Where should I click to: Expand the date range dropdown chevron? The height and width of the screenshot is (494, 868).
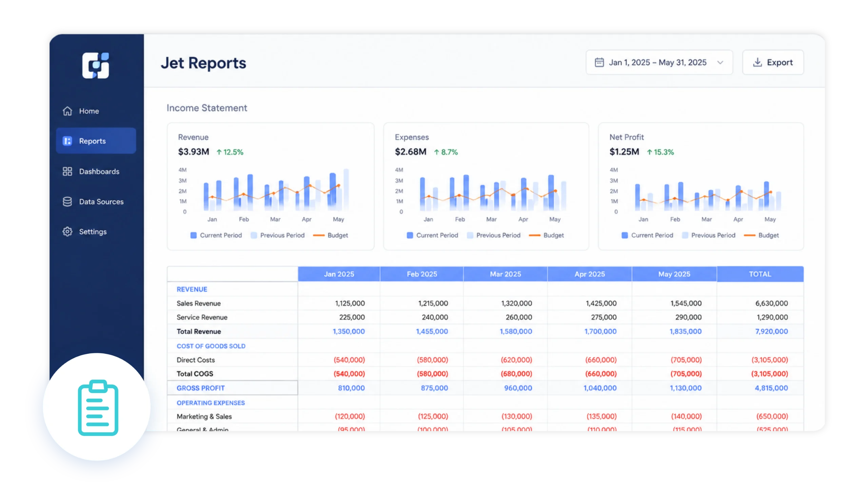[x=720, y=62]
